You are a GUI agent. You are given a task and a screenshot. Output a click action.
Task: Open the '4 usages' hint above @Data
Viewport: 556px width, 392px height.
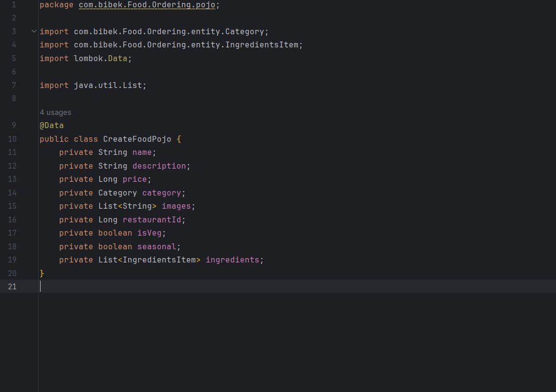(x=55, y=112)
